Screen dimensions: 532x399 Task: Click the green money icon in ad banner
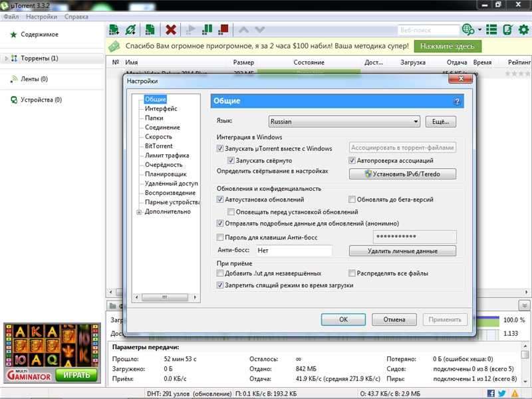(114, 46)
